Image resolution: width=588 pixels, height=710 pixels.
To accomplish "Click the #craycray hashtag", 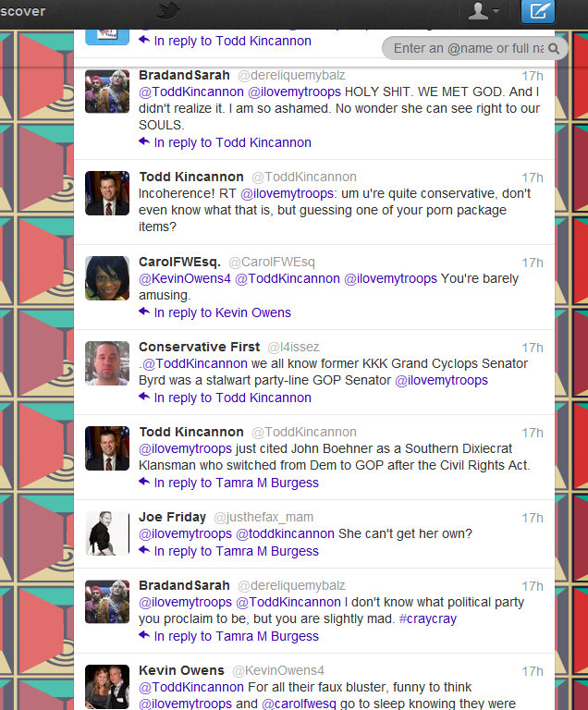I will (428, 618).
